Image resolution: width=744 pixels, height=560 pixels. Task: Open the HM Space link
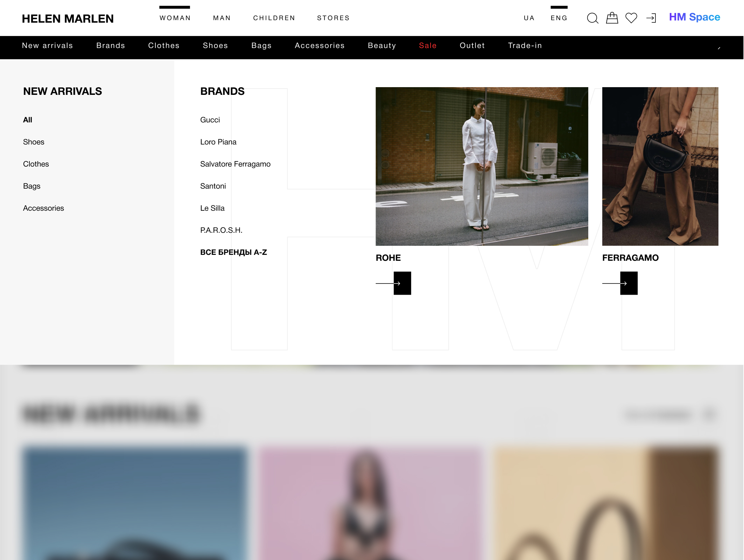point(694,17)
